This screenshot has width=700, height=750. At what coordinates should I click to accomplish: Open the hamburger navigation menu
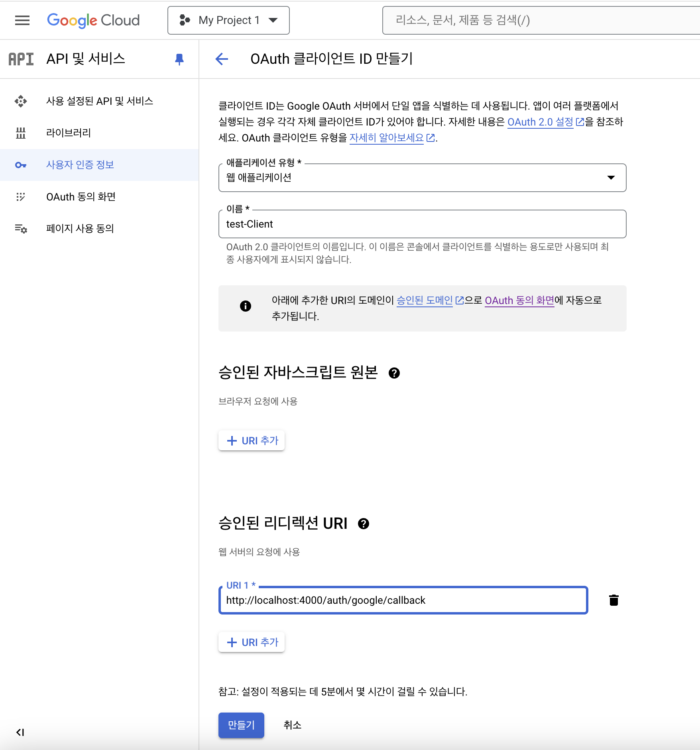(22, 20)
